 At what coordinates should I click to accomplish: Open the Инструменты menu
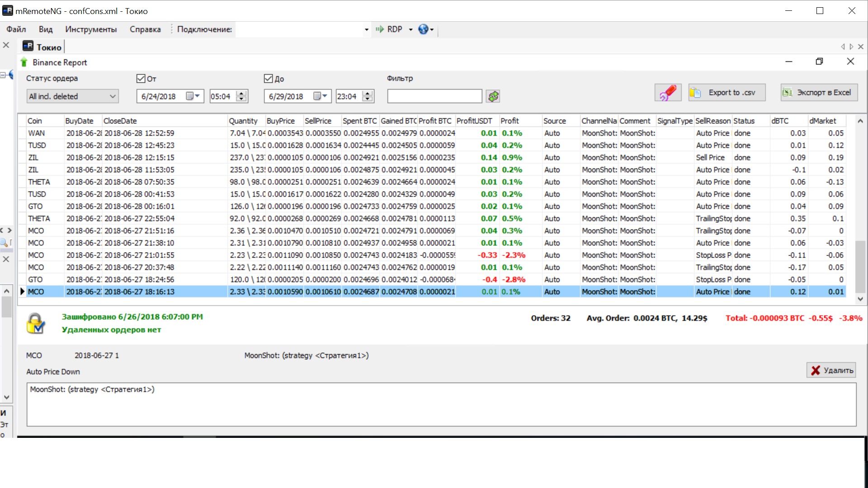point(91,29)
